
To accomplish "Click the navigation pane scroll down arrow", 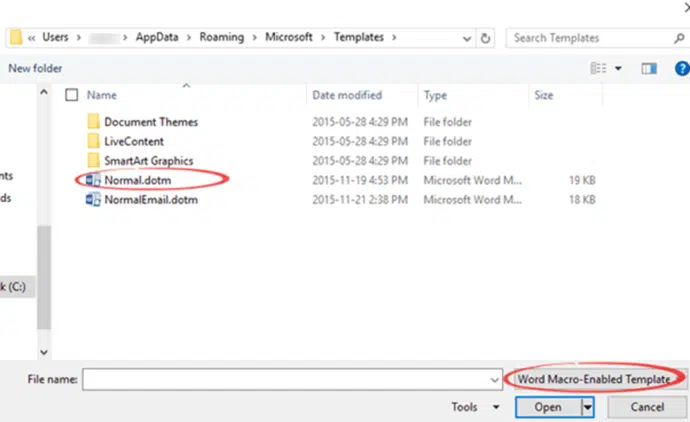I will click(44, 352).
